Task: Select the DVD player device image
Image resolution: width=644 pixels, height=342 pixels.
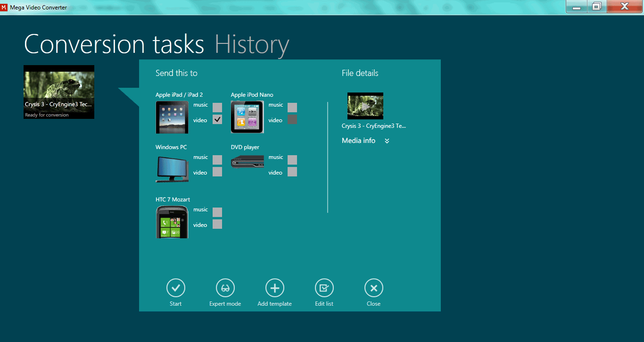Action: point(248,163)
